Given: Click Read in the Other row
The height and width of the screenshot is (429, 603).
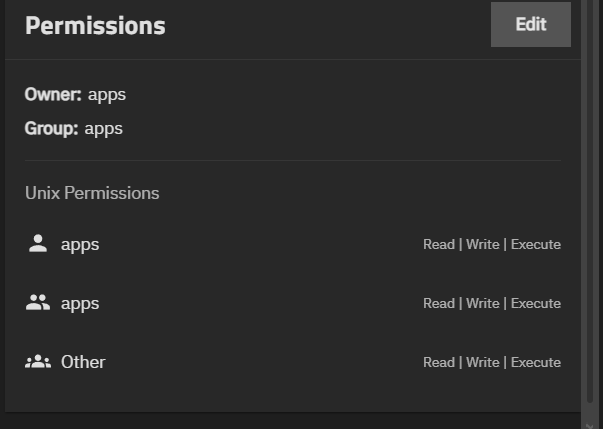Looking at the screenshot, I should [x=439, y=362].
